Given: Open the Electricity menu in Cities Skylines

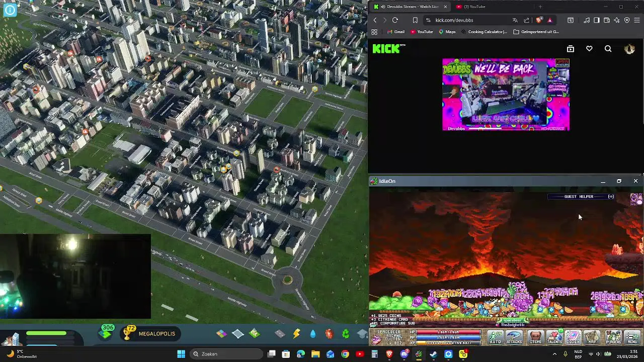Looking at the screenshot, I should (296, 334).
